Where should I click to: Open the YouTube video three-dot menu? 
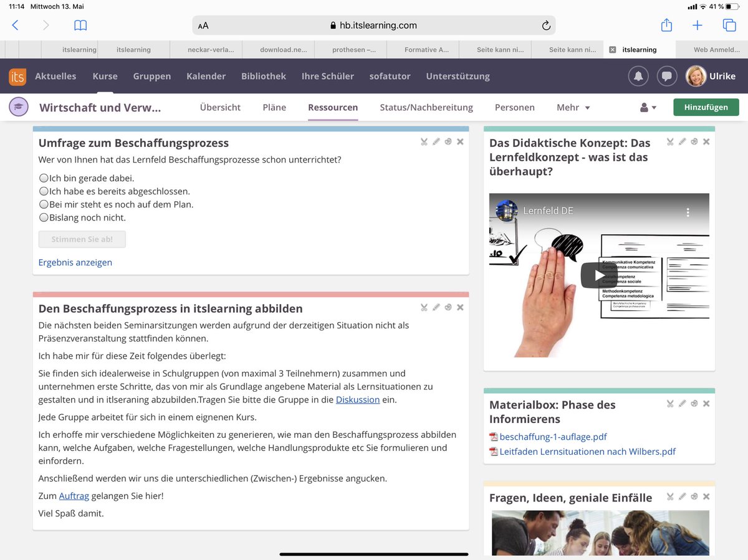(688, 212)
